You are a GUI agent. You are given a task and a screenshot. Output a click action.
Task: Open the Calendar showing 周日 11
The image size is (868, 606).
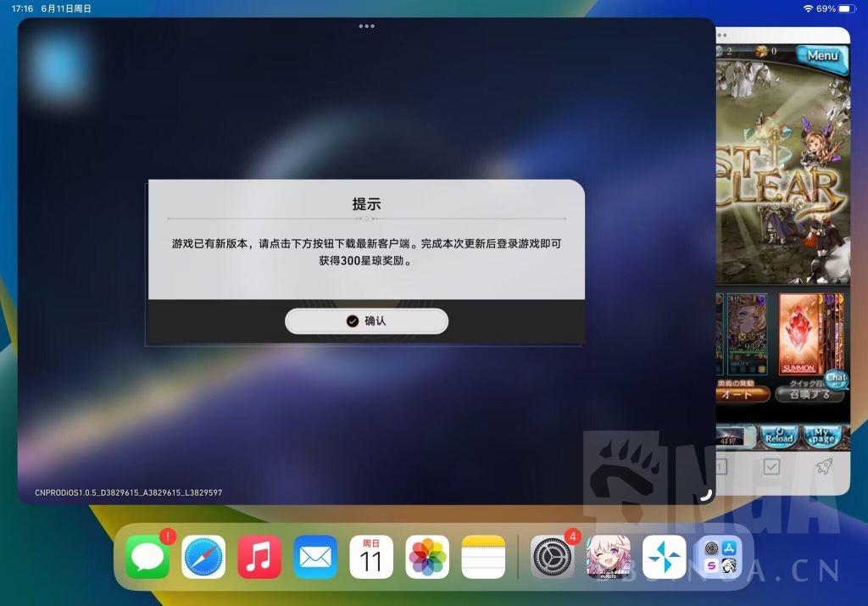pos(371,557)
